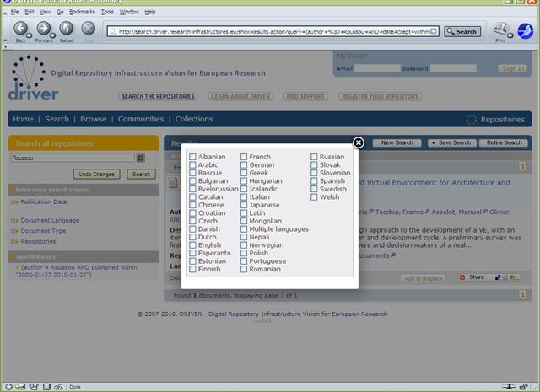540x392 pixels.
Task: Click the LEARN ABOUT DRIVER link
Action: click(240, 96)
